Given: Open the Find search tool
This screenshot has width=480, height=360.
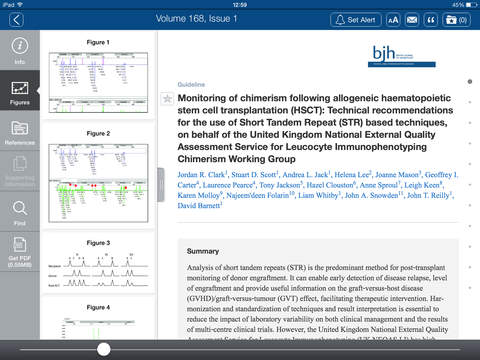Looking at the screenshot, I should pos(20,212).
